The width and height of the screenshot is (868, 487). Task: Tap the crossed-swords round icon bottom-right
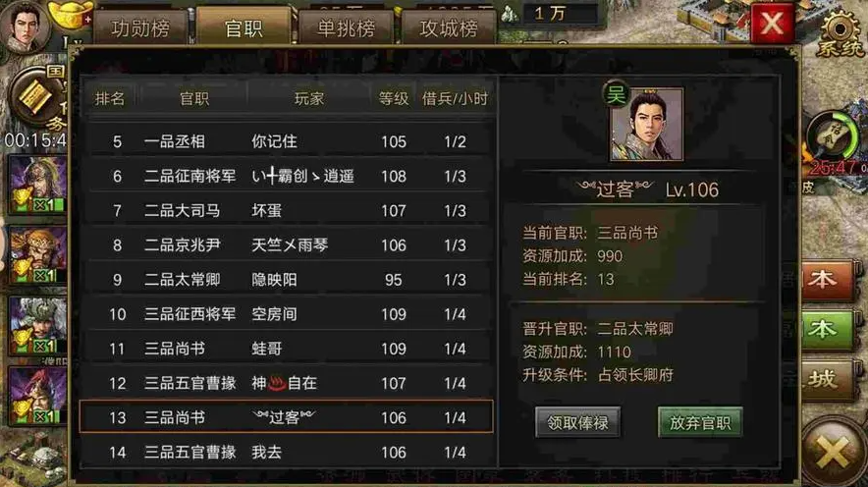point(834,450)
